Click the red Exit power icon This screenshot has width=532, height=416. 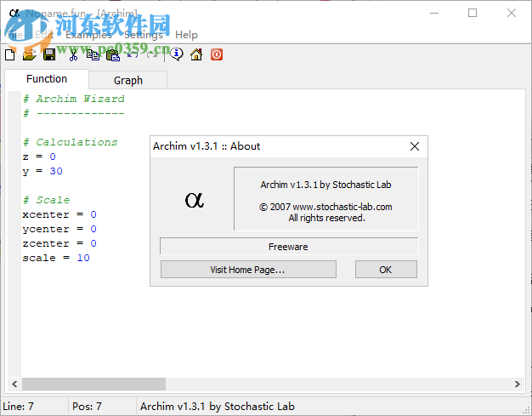click(217, 54)
